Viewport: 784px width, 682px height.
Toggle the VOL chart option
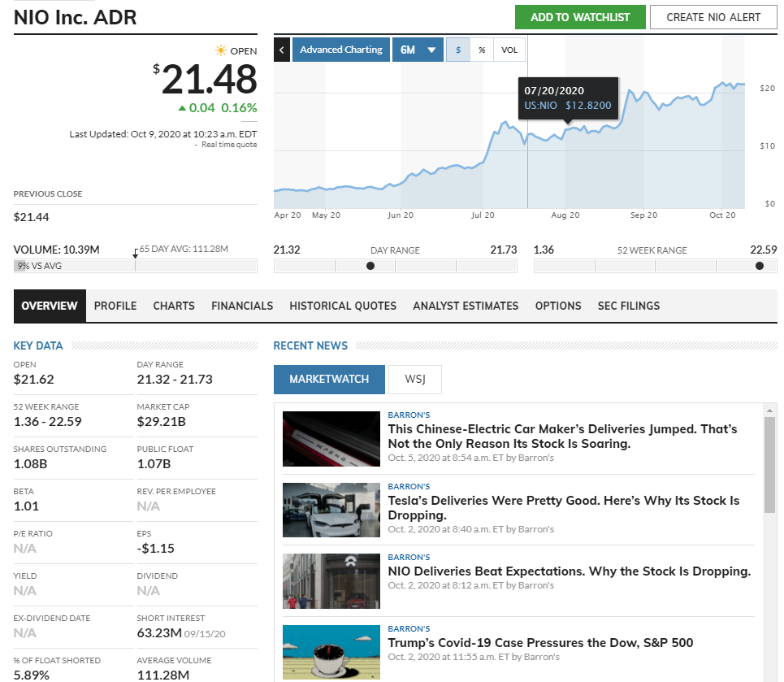click(509, 50)
